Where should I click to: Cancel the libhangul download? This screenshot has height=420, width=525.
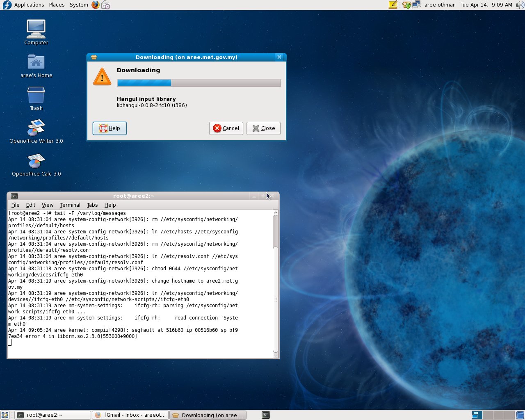pyautogui.click(x=226, y=128)
